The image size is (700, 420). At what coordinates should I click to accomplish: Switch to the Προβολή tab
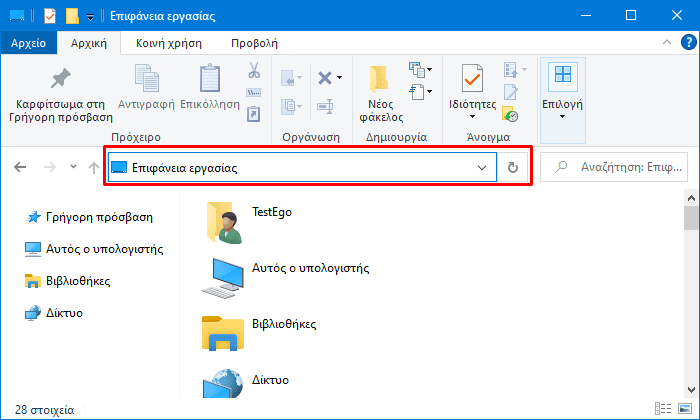(254, 43)
